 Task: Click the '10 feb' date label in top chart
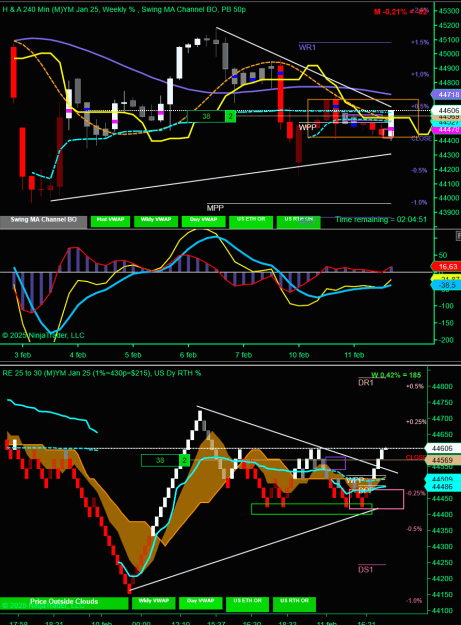298,355
